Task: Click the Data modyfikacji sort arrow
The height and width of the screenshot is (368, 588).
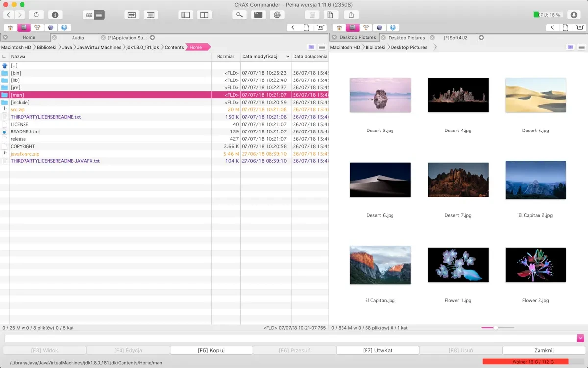Action: 287,57
